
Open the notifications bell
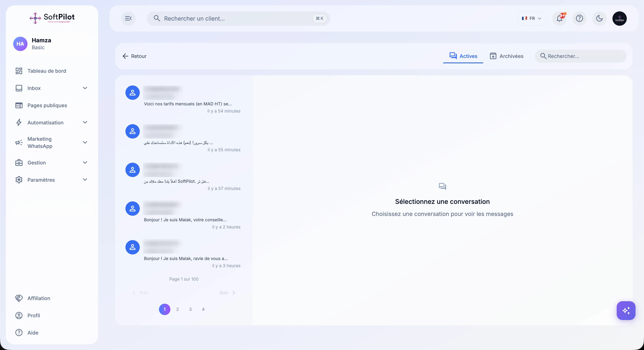pos(559,19)
